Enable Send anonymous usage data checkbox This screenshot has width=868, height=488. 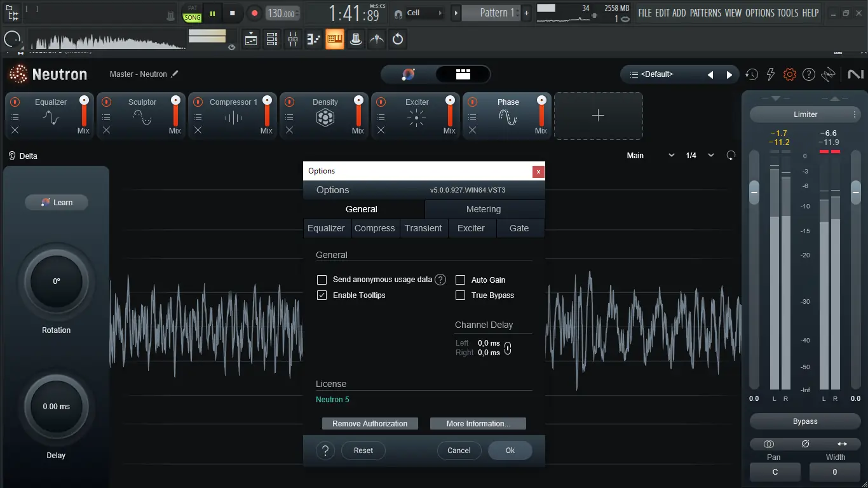tap(322, 280)
